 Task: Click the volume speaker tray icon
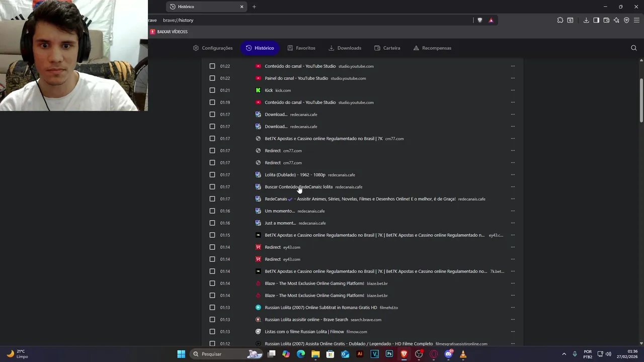pyautogui.click(x=608, y=354)
